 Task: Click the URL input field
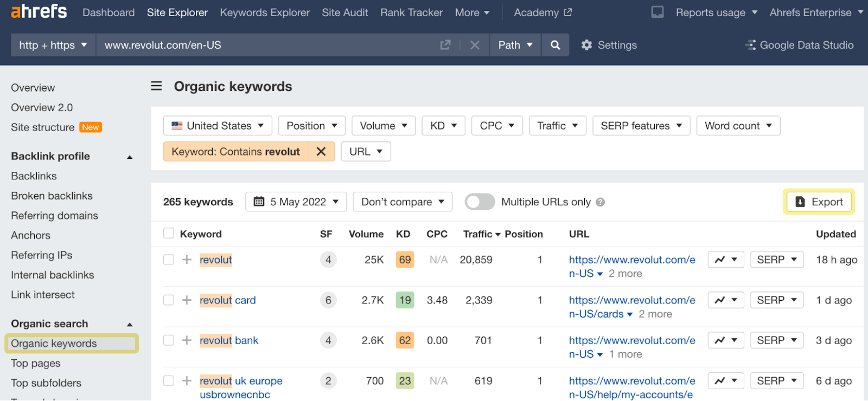click(x=266, y=45)
